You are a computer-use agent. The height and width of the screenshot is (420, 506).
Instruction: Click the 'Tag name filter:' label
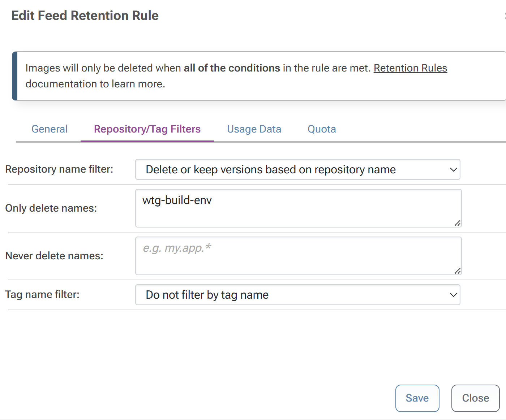(42, 294)
